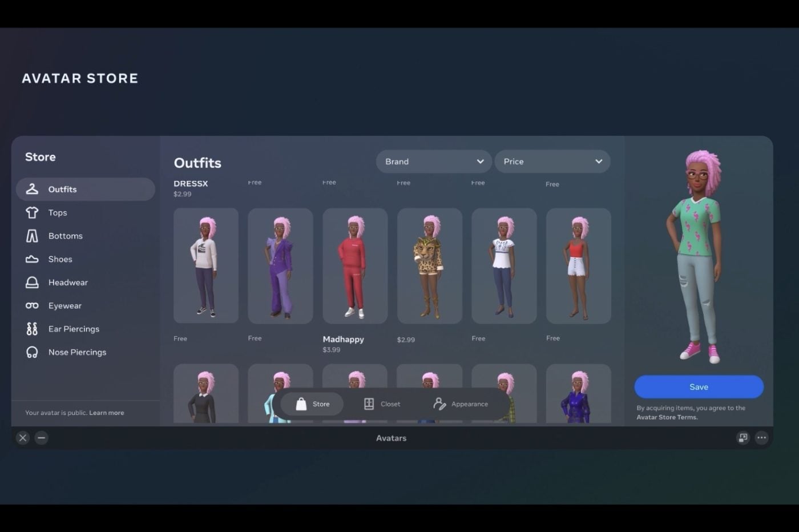Choose the Shoes sneaker icon
The image size is (799, 532).
pyautogui.click(x=32, y=259)
